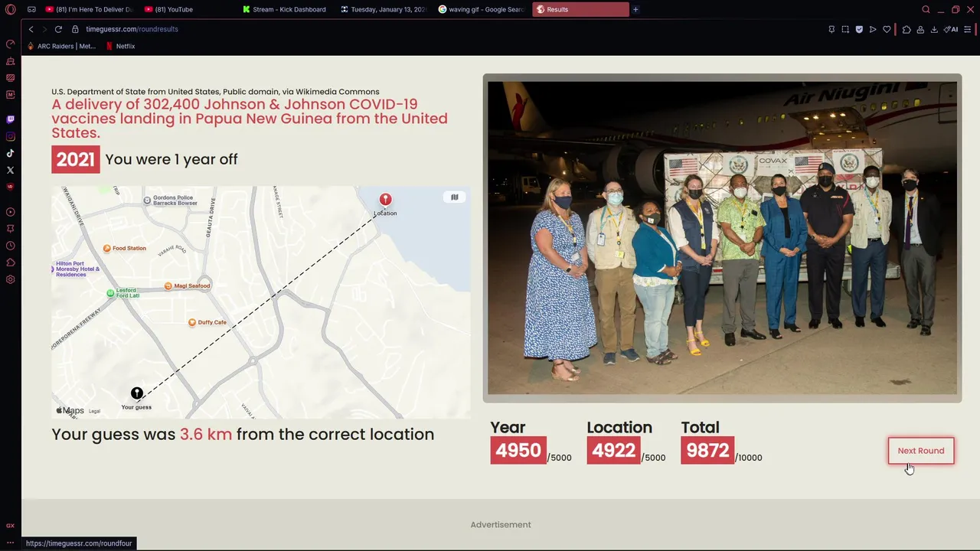Open the Easy Setup sliders icon
Image resolution: width=980 pixels, height=551 pixels.
click(968, 29)
